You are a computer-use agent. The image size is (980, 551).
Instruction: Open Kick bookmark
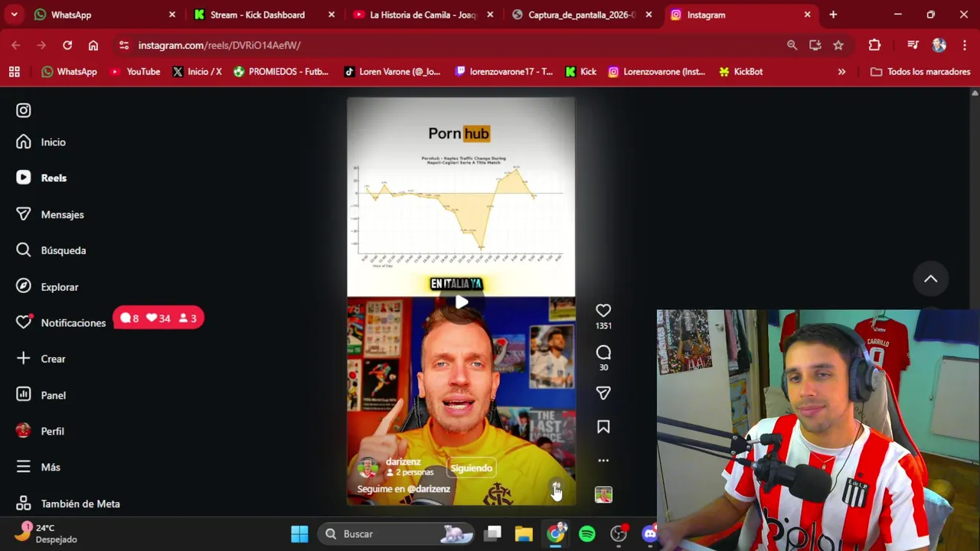[x=580, y=72]
